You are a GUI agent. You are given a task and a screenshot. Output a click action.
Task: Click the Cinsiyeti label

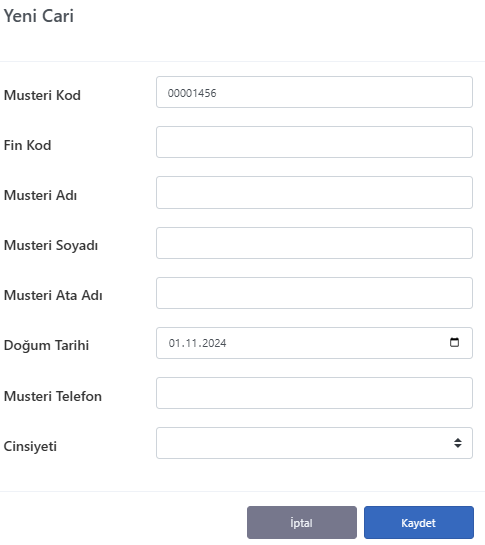(30, 446)
